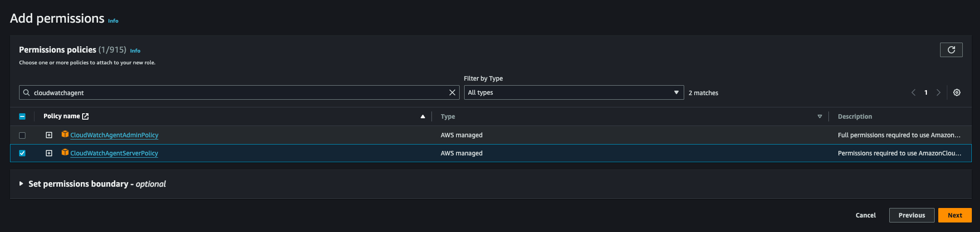
Task: Open CloudWatchAgentAdminPolicy link
Action: (x=114, y=135)
